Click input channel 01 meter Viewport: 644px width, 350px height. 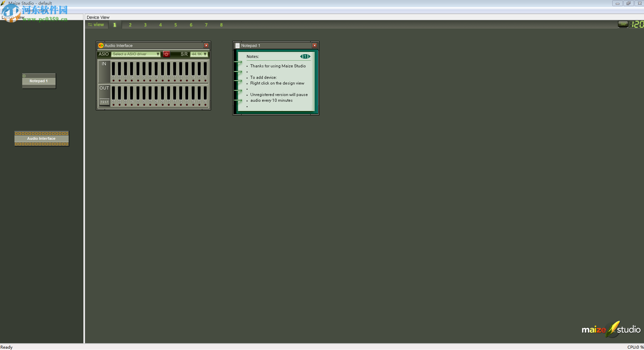coord(113,69)
